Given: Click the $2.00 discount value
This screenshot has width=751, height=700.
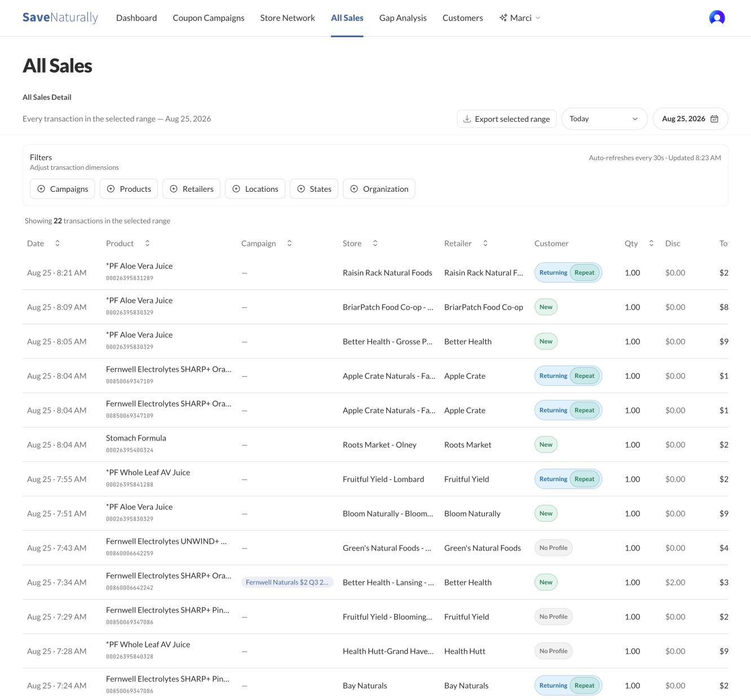Looking at the screenshot, I should 675,583.
